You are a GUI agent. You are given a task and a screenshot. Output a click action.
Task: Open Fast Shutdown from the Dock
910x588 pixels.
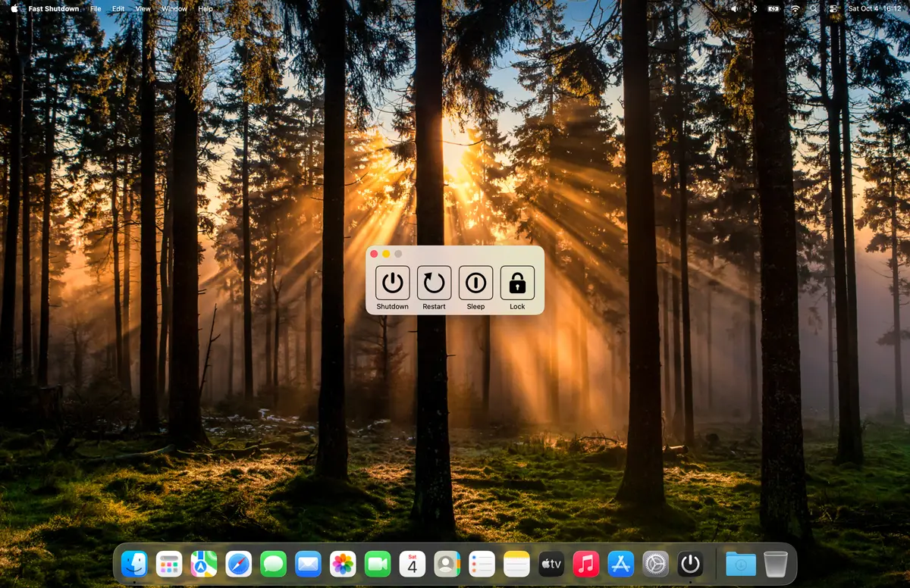click(690, 564)
